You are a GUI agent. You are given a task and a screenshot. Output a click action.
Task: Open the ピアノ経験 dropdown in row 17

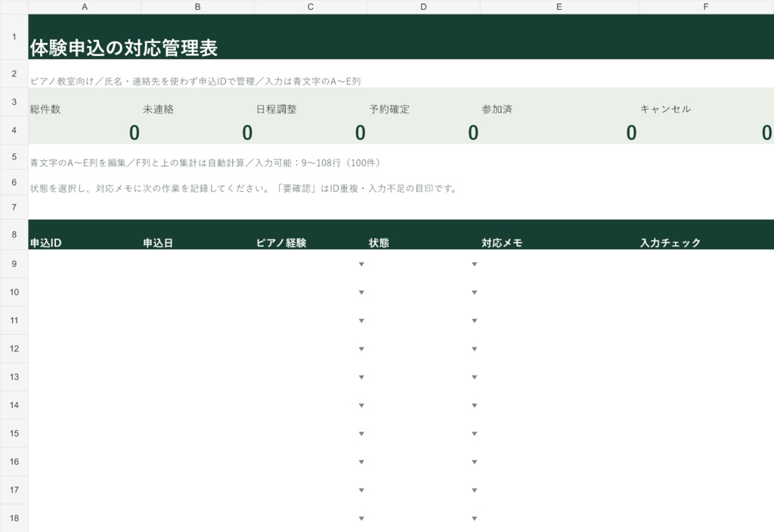coord(361,490)
